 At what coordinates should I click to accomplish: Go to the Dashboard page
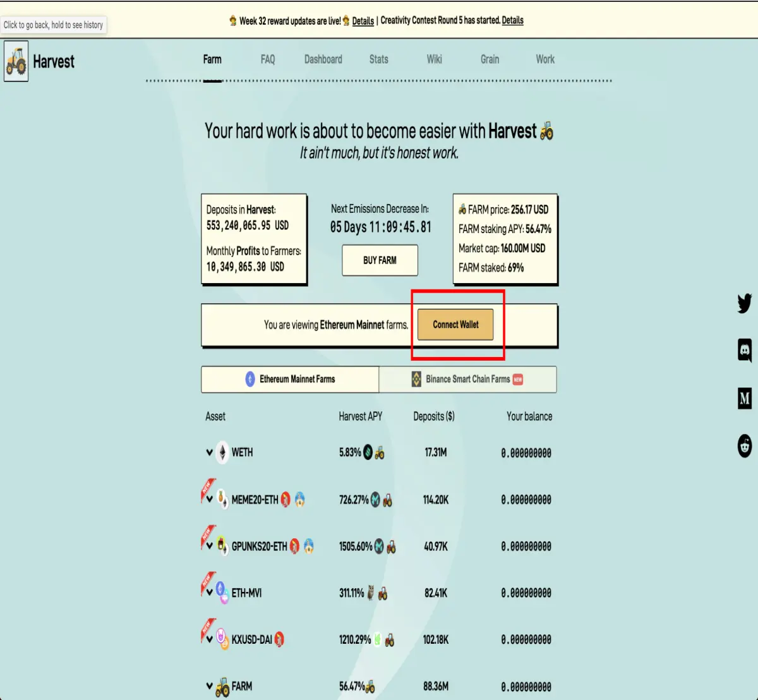coord(323,59)
